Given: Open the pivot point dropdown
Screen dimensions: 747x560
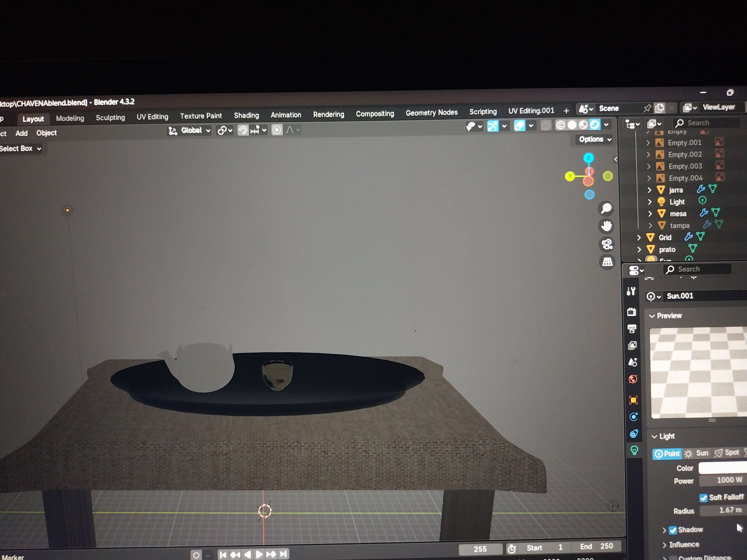Looking at the screenshot, I should coord(225,130).
